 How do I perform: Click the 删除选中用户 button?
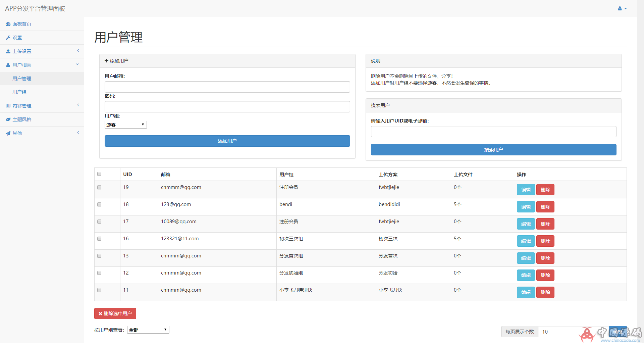(x=115, y=313)
